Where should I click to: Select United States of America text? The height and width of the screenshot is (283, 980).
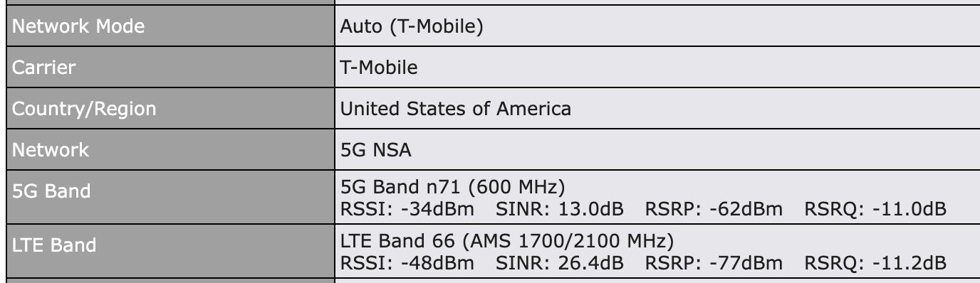click(456, 109)
